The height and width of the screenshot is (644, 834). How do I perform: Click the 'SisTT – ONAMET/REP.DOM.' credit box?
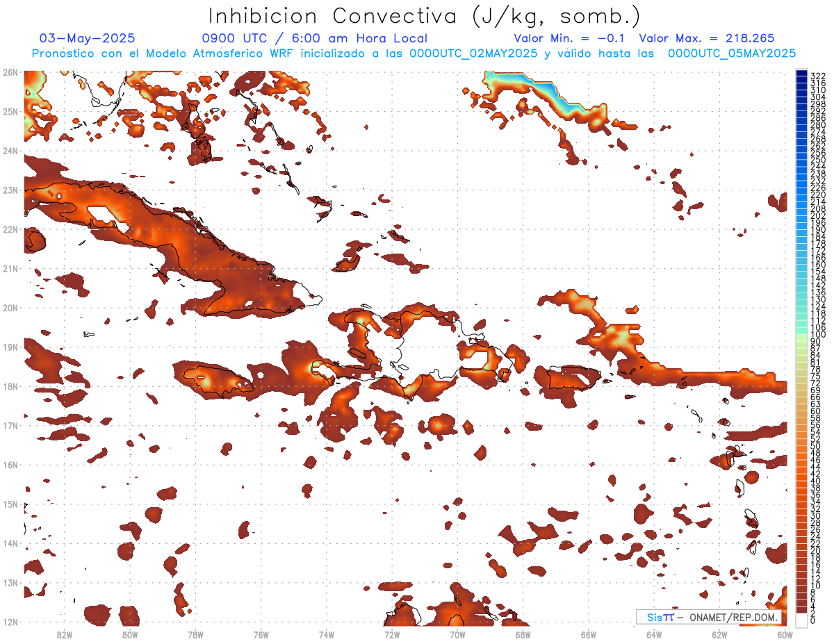[x=710, y=617]
